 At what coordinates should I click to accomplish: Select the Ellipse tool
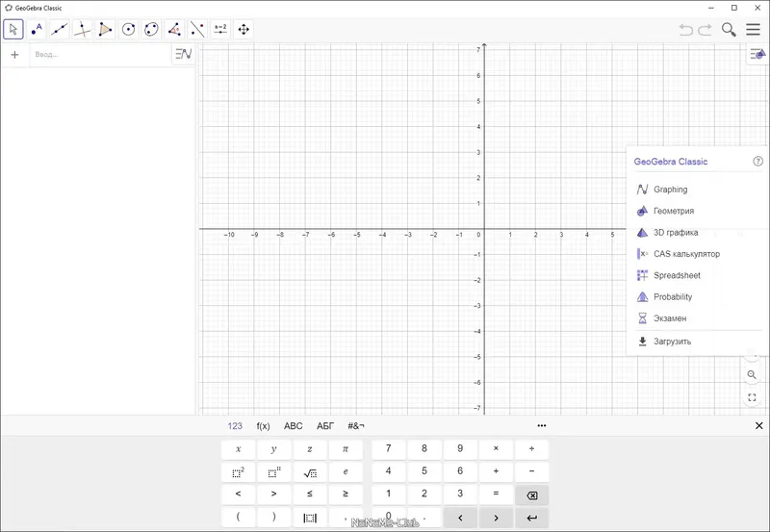click(151, 30)
